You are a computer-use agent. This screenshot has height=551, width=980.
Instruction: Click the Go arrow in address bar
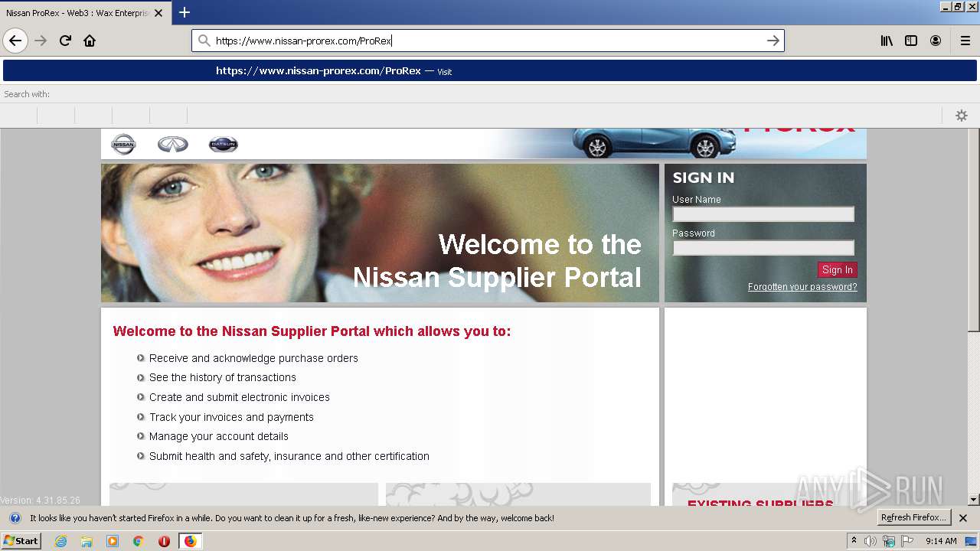tap(773, 41)
